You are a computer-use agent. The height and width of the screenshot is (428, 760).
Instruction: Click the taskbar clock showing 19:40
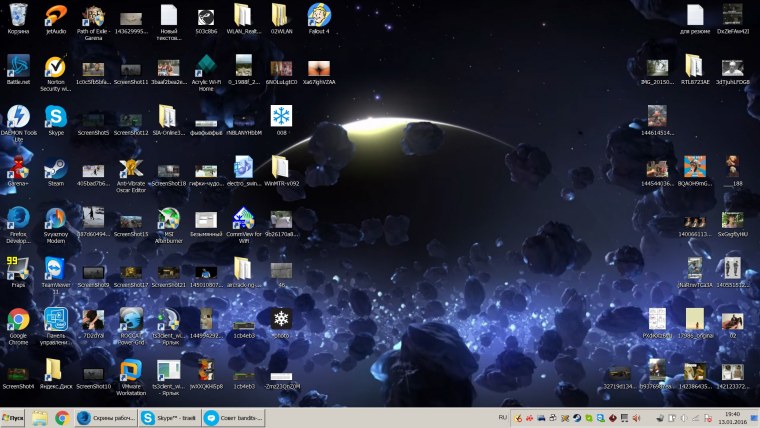click(732, 418)
